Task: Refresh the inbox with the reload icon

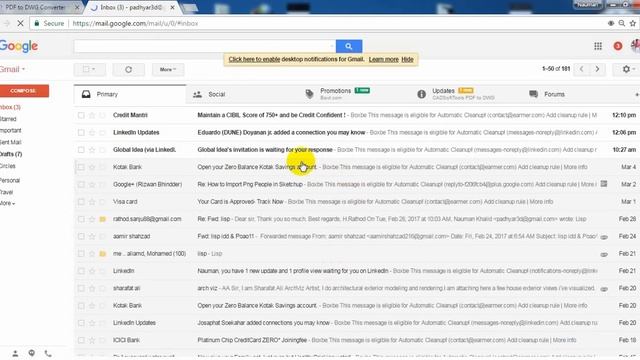Action: coord(129,69)
